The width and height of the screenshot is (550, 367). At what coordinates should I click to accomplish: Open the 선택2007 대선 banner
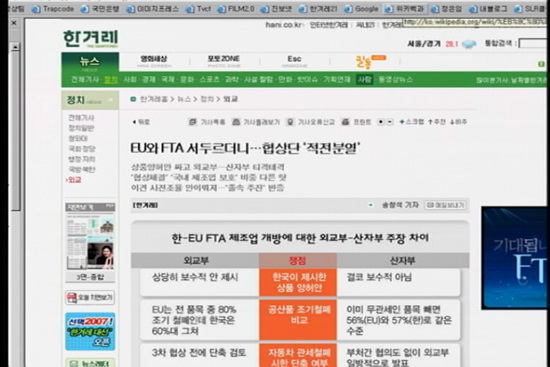90,332
